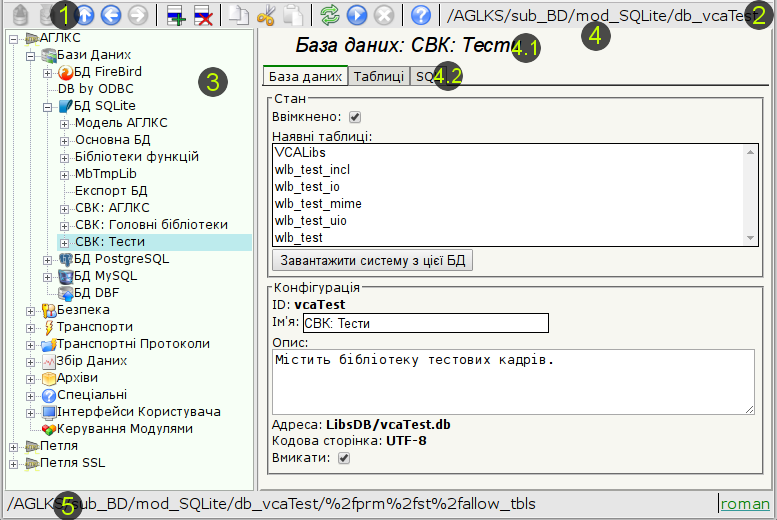Image resolution: width=777 pixels, height=520 pixels.
Task: Click the blue back-arrow navigation icon
Action: (112, 15)
